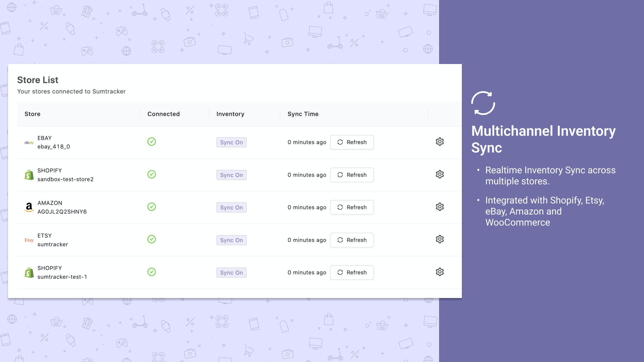The image size is (644, 362).
Task: Open settings gear for Etsy store
Action: click(x=440, y=239)
